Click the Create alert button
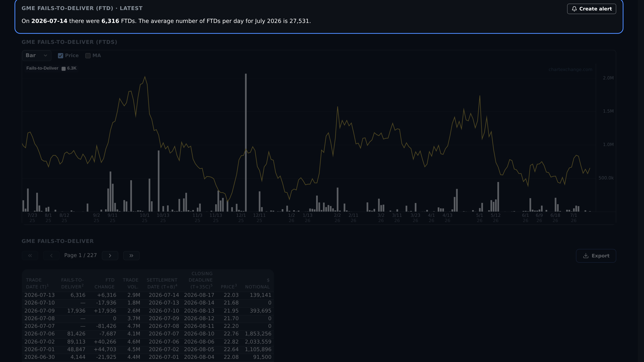 click(591, 9)
